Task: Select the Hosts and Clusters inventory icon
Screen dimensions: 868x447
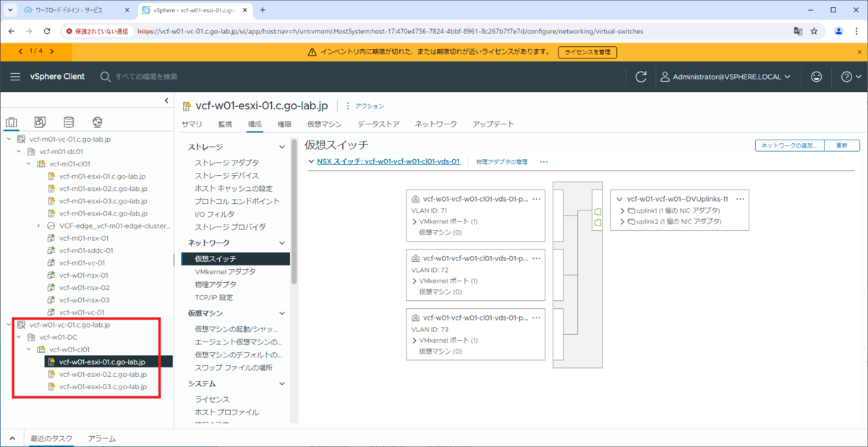Action: [x=11, y=122]
